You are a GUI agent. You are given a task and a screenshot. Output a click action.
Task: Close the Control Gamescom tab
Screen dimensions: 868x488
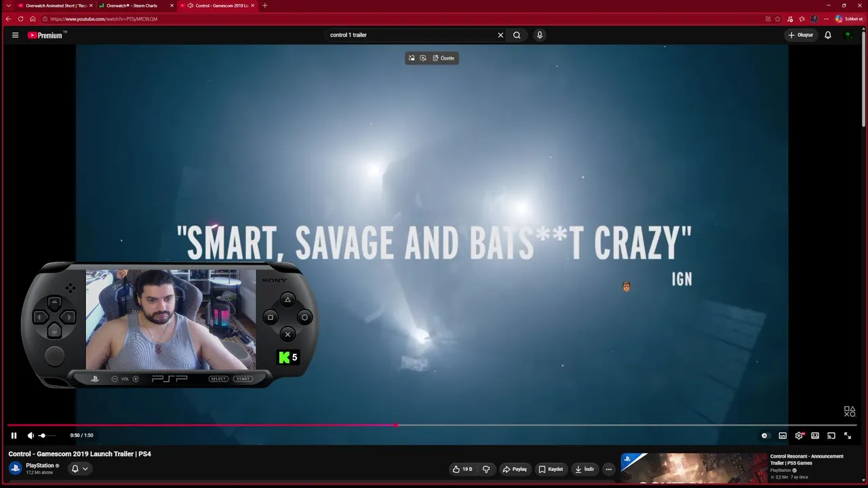pyautogui.click(x=253, y=5)
